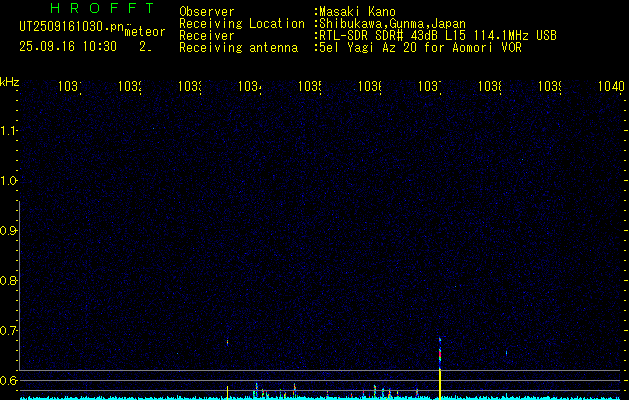Select the file name UT2509161030.pn
Screen dimensions: 629x400
click(x=71, y=27)
